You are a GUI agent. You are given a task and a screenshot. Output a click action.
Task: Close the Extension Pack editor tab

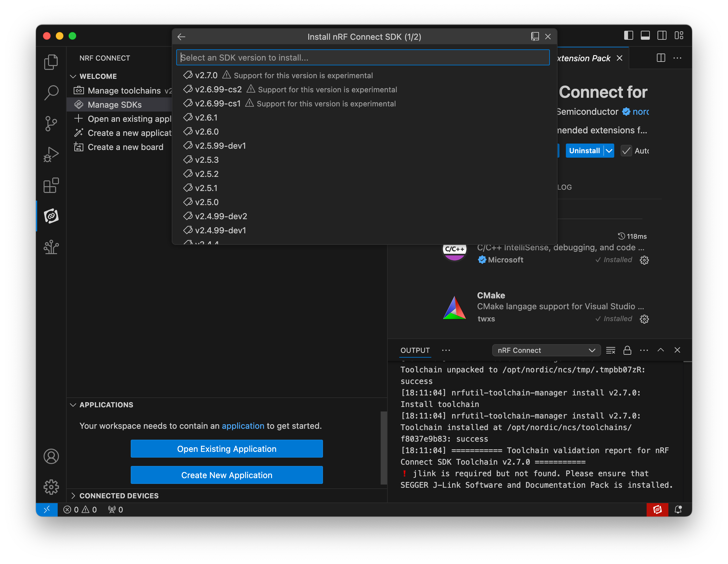click(x=620, y=58)
